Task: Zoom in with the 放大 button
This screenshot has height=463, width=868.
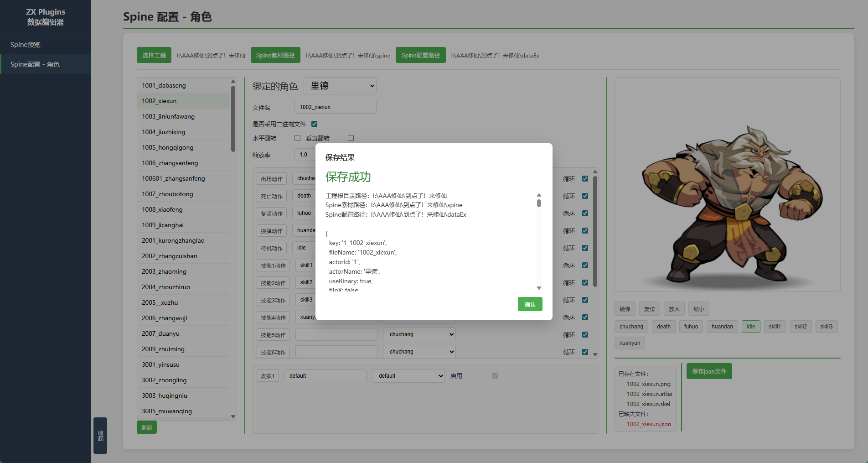Action: [674, 309]
